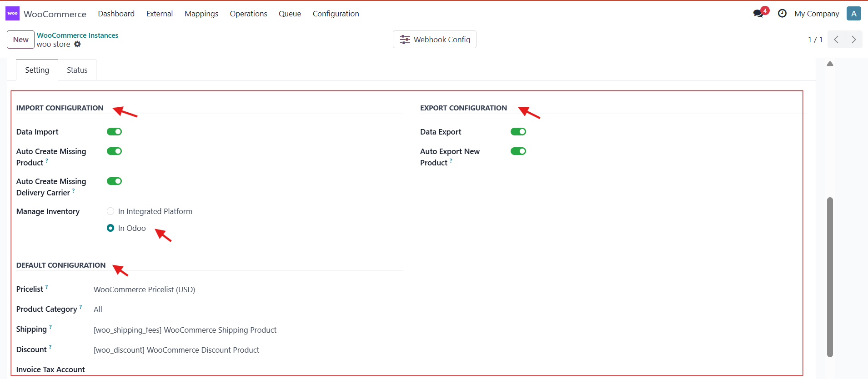868x379 pixels.
Task: Select In Integrated Platform radio option
Action: pos(110,211)
